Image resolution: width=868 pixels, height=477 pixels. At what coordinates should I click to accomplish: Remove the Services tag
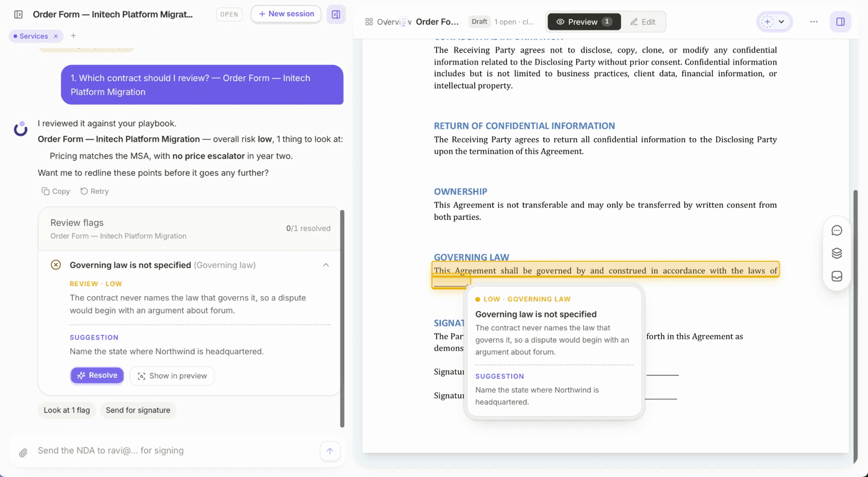tap(56, 37)
